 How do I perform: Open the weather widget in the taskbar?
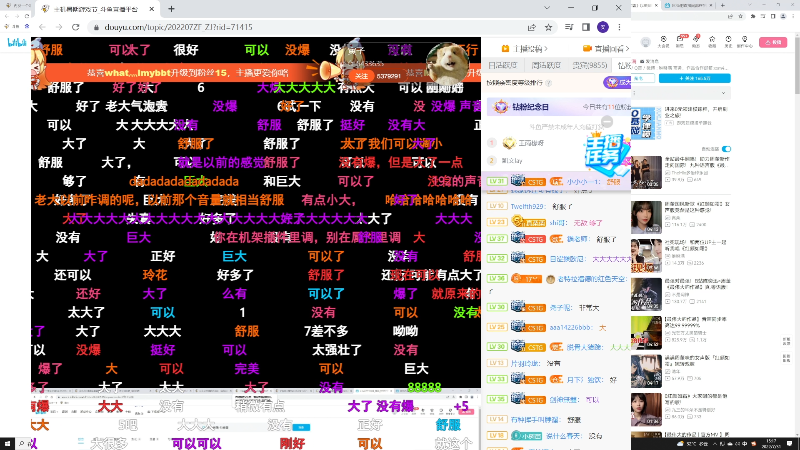coord(691,444)
